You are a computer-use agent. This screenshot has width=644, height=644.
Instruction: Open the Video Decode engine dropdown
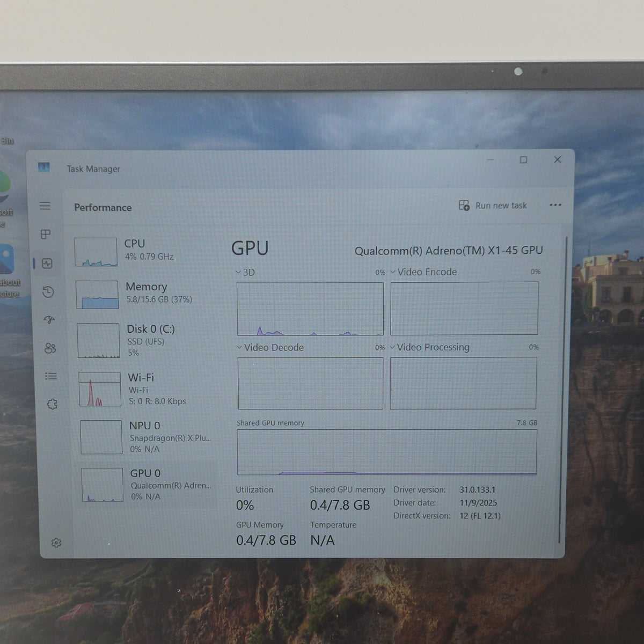pos(270,348)
